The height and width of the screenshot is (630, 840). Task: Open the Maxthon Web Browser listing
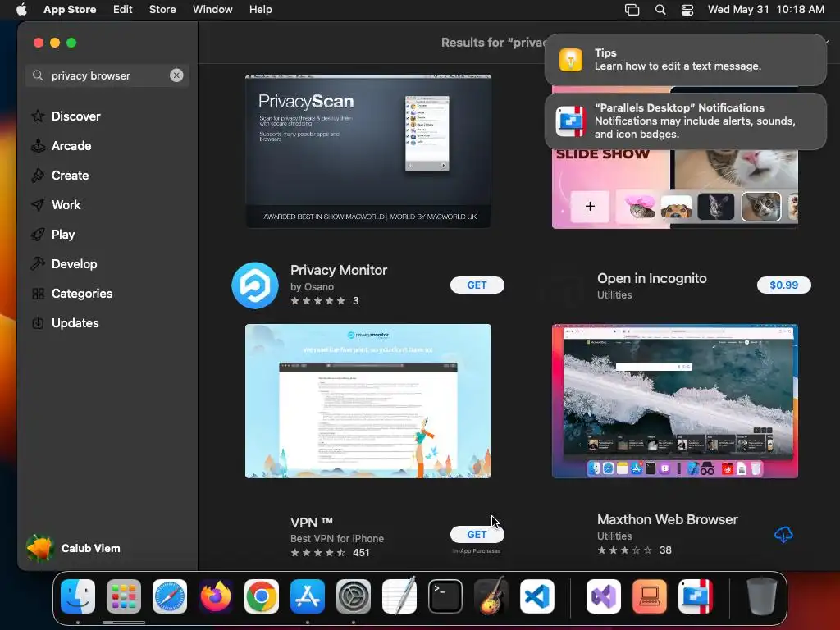point(668,519)
